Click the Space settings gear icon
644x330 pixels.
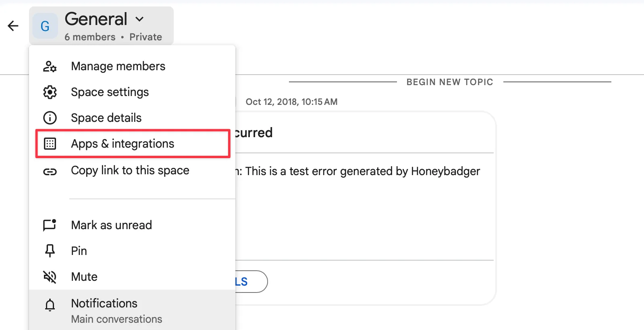[50, 92]
